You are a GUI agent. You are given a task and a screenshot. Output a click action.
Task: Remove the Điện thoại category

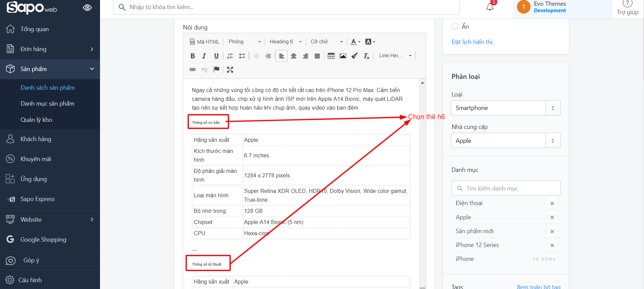(x=552, y=203)
